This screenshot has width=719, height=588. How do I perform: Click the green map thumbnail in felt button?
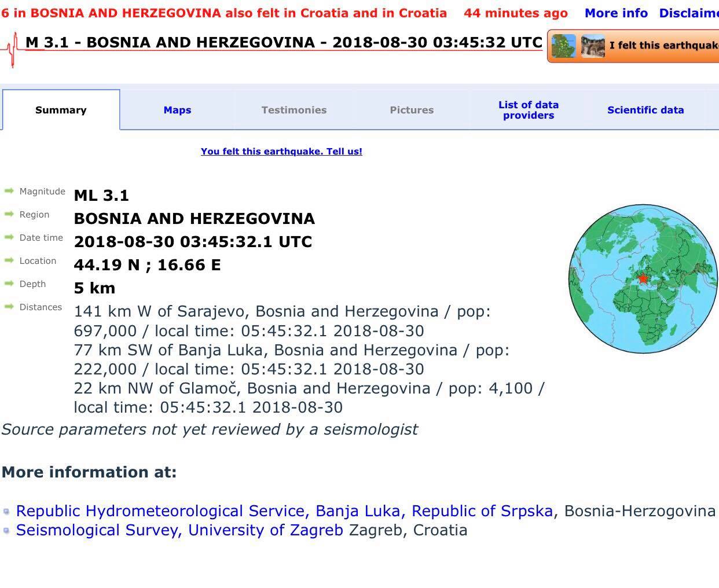tap(564, 46)
